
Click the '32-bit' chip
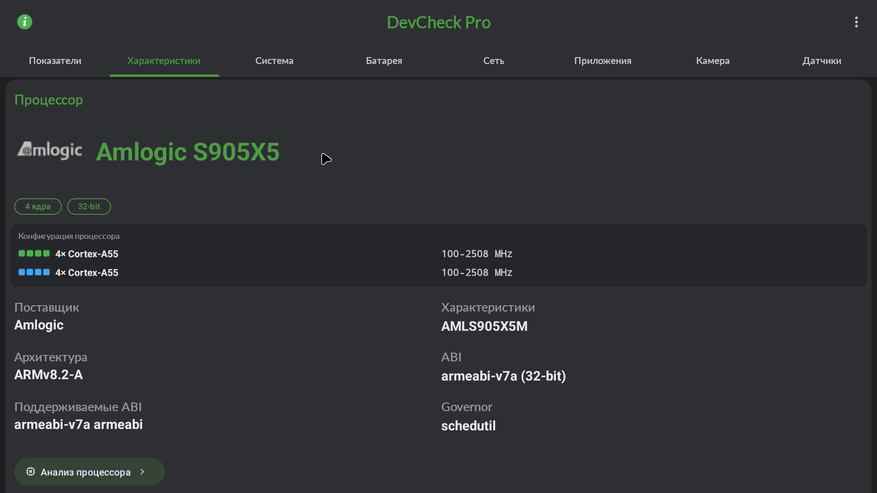(x=89, y=206)
